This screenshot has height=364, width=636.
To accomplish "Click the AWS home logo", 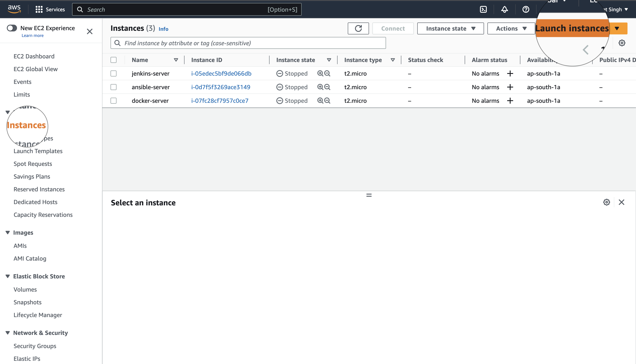I will click(14, 9).
